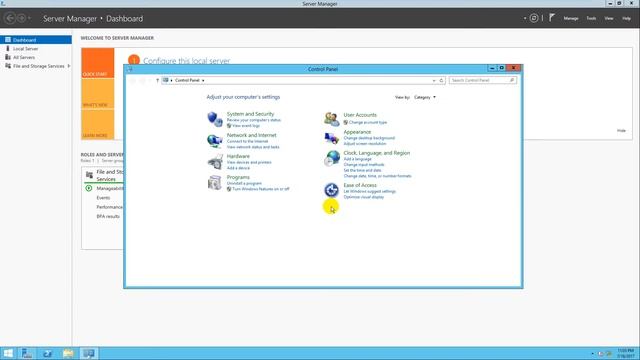Screen dimensions: 640x360
Task: Click Clock, Language, and Region globe icon
Action: pyautogui.click(x=331, y=158)
